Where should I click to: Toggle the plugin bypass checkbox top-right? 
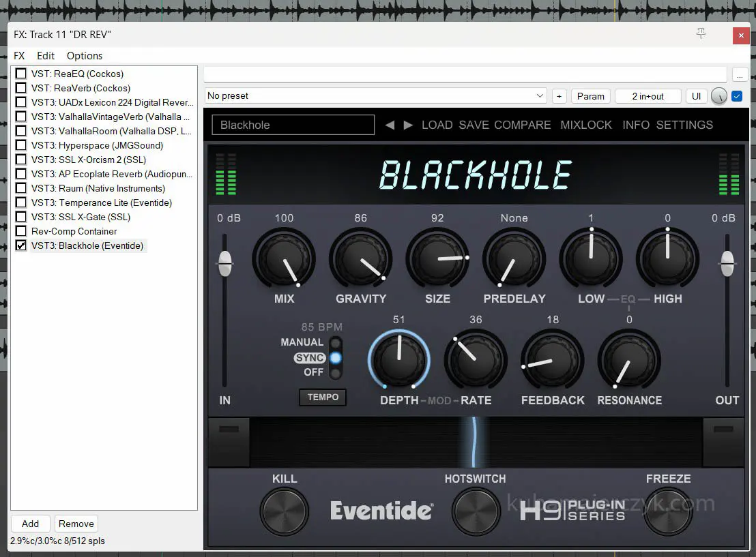coord(737,96)
